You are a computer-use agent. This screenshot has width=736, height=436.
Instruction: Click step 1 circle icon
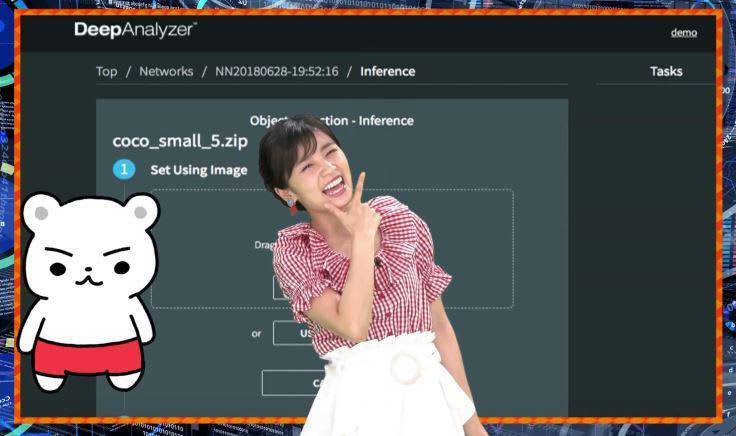click(124, 169)
